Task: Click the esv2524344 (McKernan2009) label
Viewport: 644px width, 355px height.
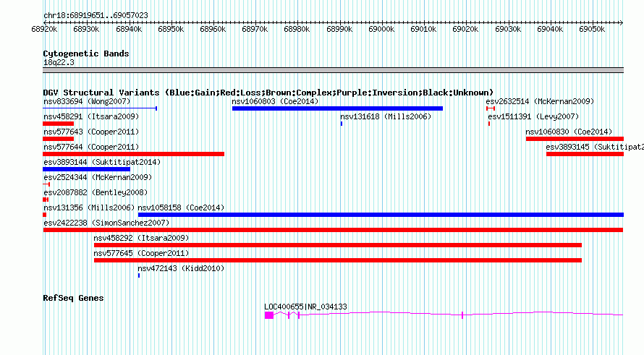Action: pyautogui.click(x=98, y=177)
